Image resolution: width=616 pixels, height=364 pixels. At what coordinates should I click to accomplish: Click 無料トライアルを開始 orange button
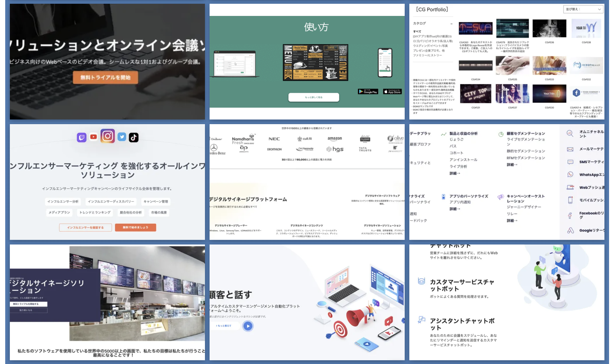(105, 78)
